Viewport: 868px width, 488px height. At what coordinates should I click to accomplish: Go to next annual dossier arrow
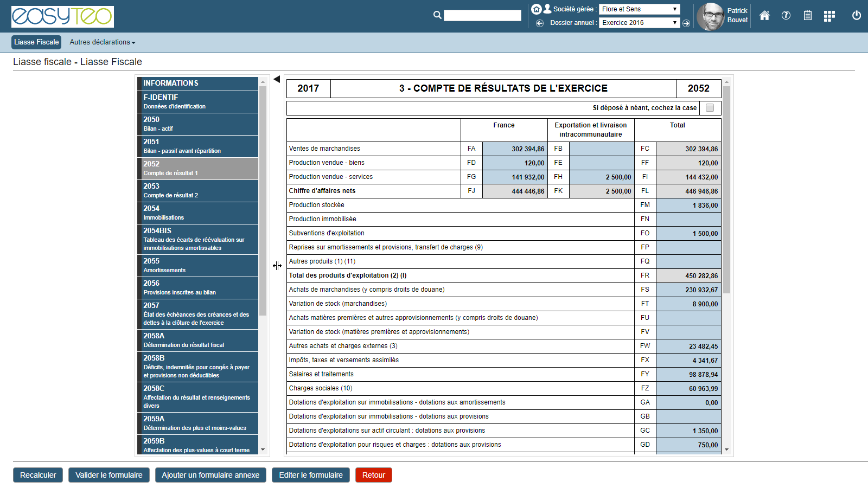pyautogui.click(x=686, y=23)
